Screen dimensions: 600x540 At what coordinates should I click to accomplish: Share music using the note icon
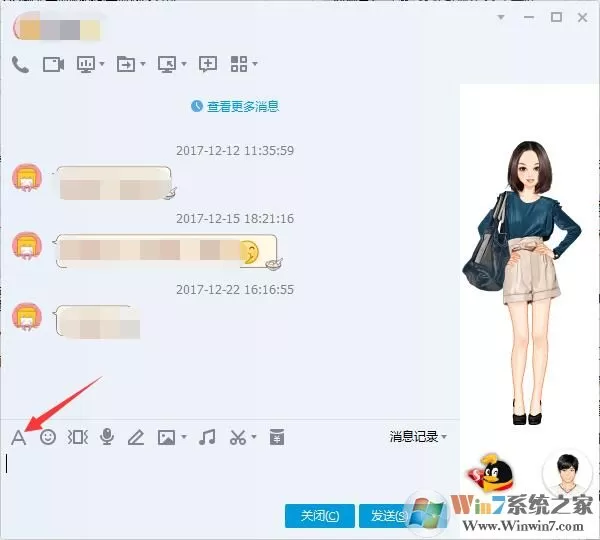click(x=207, y=437)
